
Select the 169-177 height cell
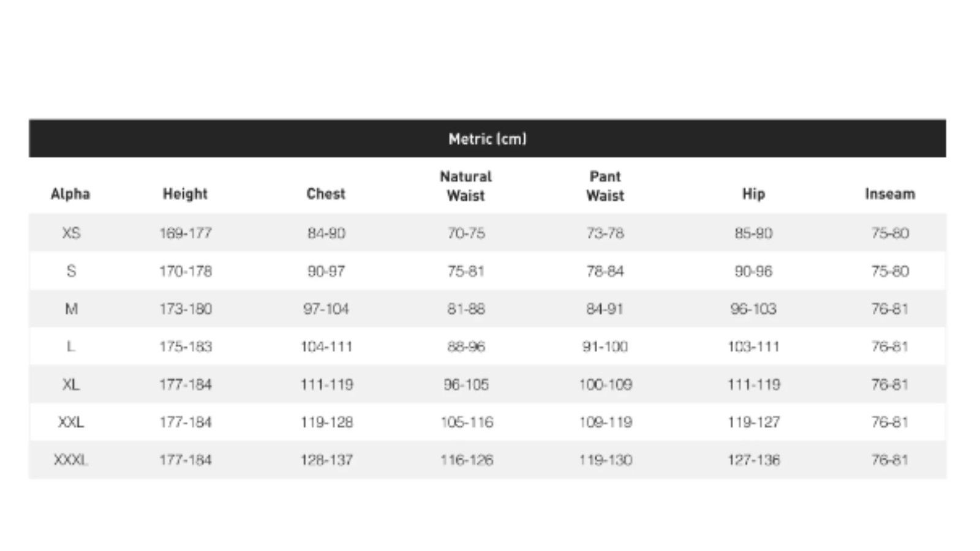186,233
